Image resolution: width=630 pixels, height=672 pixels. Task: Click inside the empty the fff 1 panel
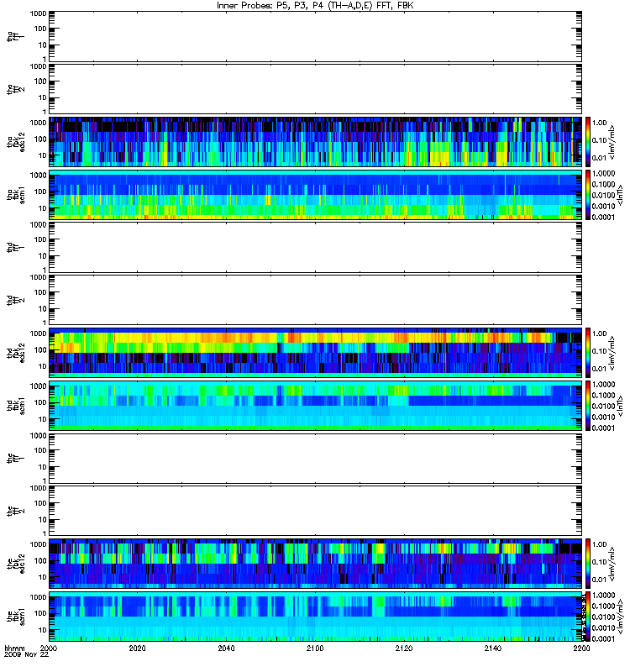point(316,458)
